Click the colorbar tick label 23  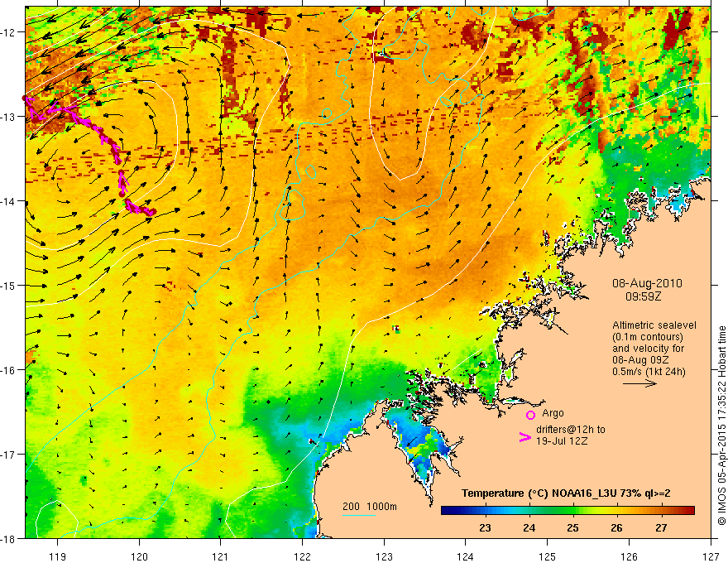[485, 527]
